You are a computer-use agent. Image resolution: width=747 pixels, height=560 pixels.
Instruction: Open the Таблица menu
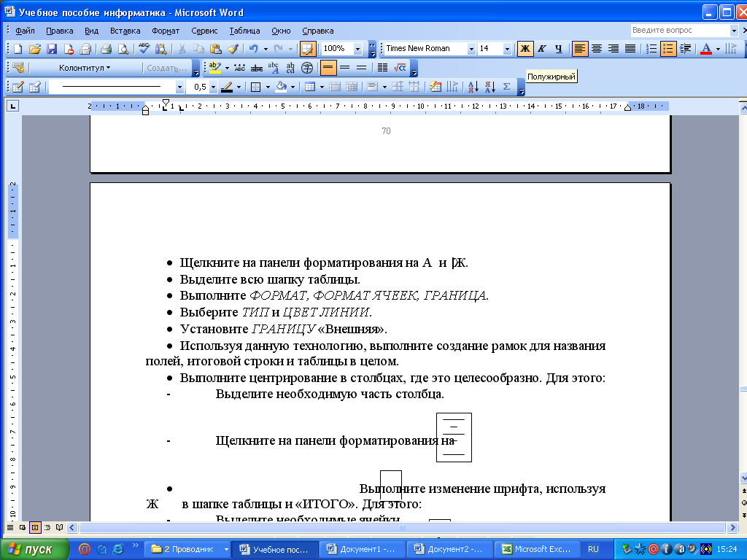click(245, 31)
